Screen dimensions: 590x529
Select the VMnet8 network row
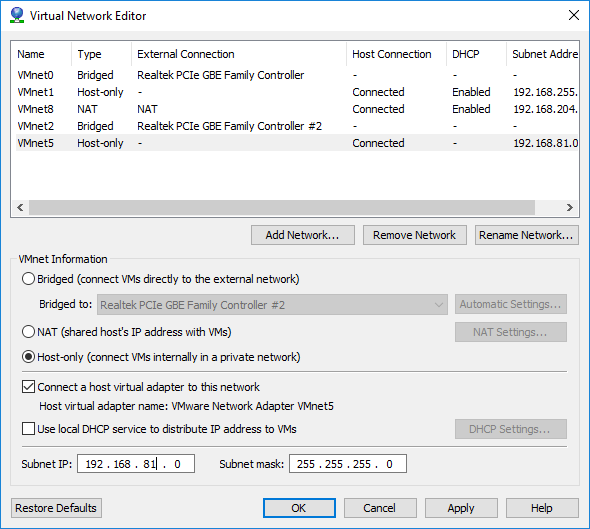297,109
